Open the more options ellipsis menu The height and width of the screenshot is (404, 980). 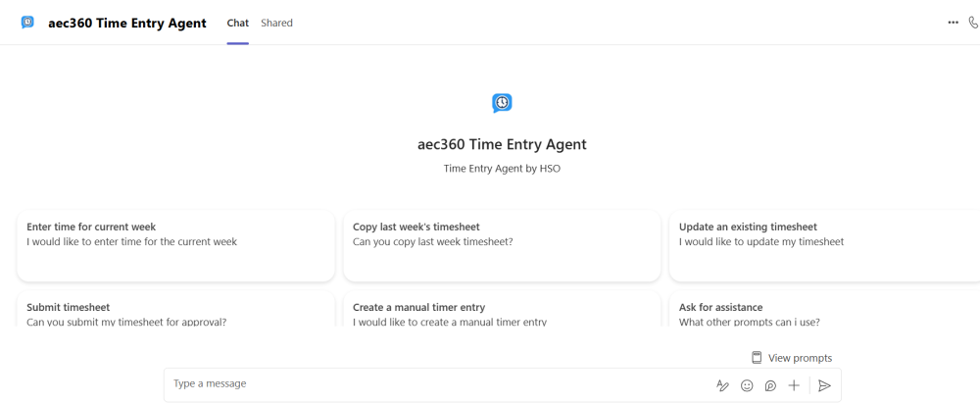pos(953,23)
